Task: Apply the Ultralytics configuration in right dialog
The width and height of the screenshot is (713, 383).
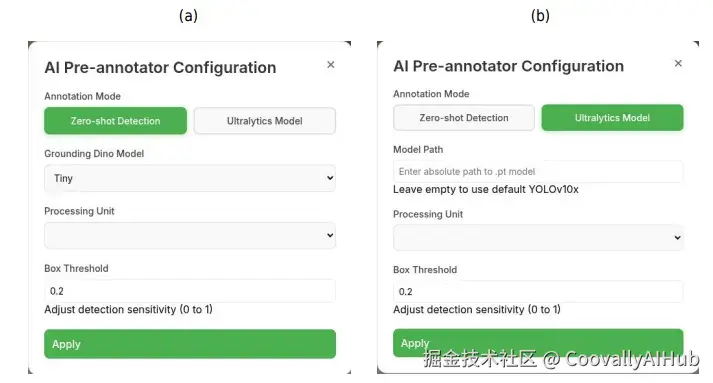Action: (x=538, y=343)
